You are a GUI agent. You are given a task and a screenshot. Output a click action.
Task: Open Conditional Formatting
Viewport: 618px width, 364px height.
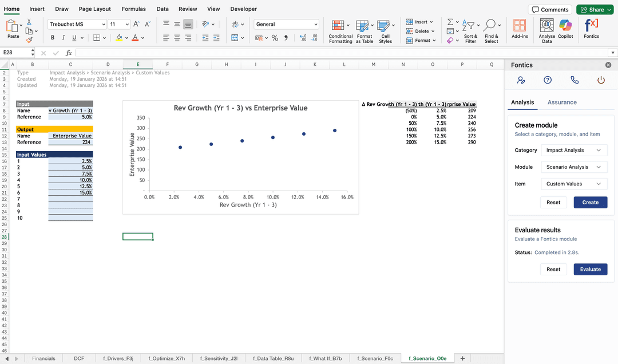pos(340,31)
